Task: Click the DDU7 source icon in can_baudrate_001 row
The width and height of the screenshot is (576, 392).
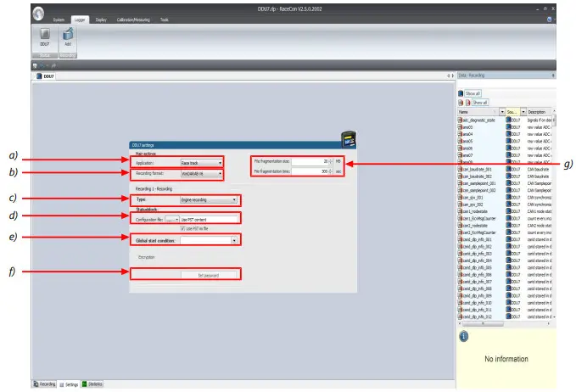Action: click(x=508, y=170)
